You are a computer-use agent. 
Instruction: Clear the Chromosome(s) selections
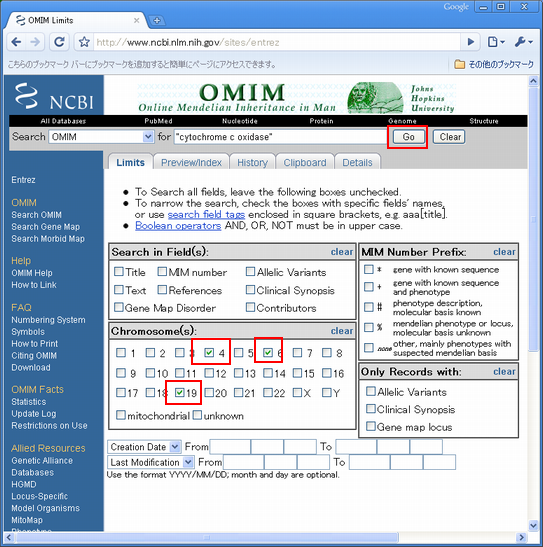[x=341, y=331]
